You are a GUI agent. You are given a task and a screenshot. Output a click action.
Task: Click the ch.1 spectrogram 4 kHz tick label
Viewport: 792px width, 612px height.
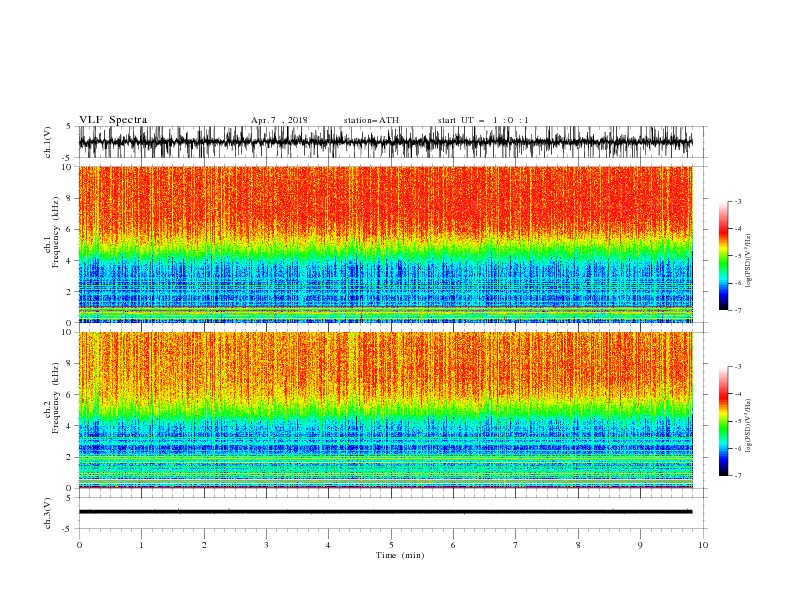69,261
